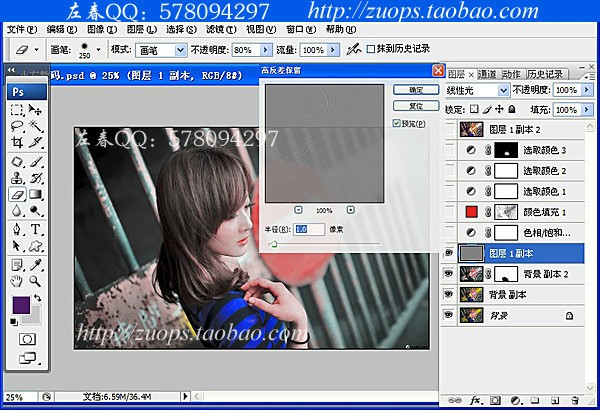Select the Custom Shape tool

(x=36, y=245)
